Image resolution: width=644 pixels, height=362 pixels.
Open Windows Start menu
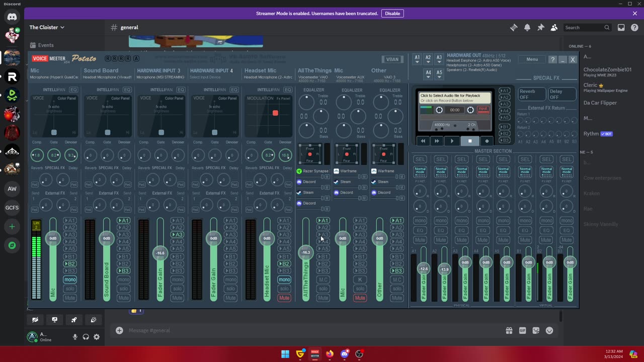pos(285,354)
